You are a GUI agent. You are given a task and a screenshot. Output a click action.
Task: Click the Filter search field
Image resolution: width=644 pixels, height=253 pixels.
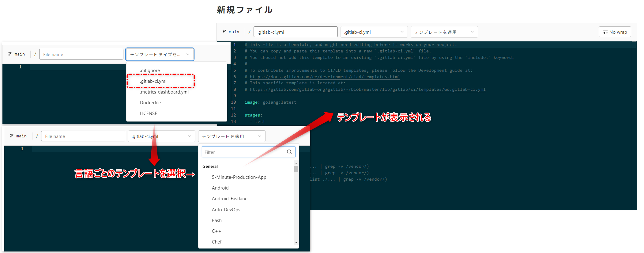pos(248,152)
